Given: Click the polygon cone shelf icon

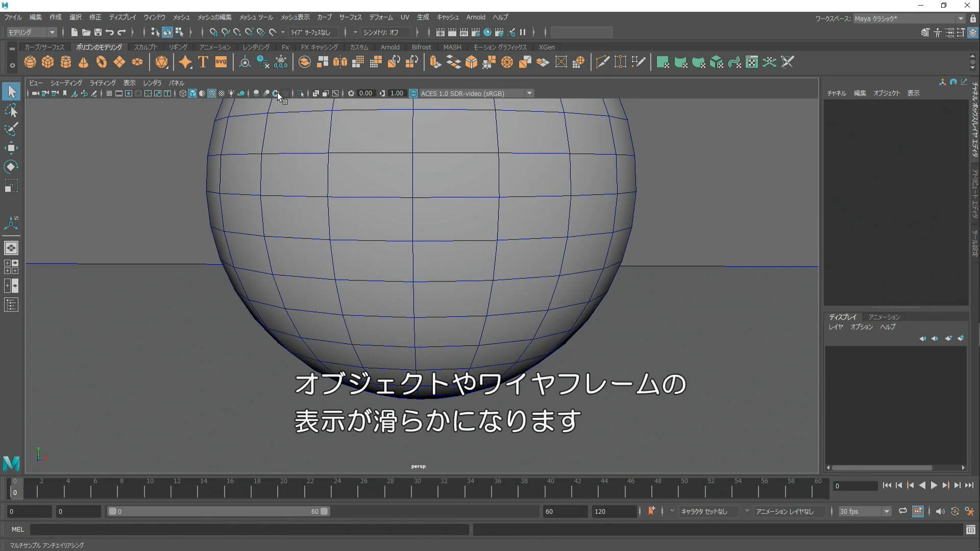Looking at the screenshot, I should coord(84,62).
